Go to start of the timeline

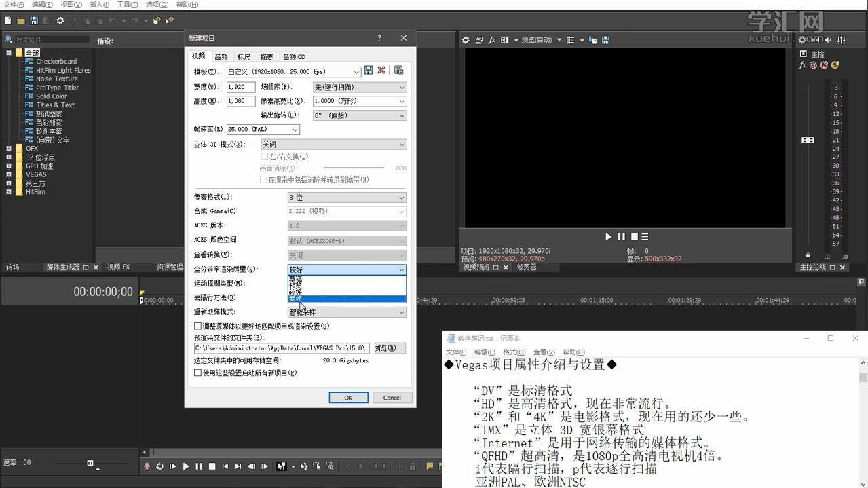225,466
